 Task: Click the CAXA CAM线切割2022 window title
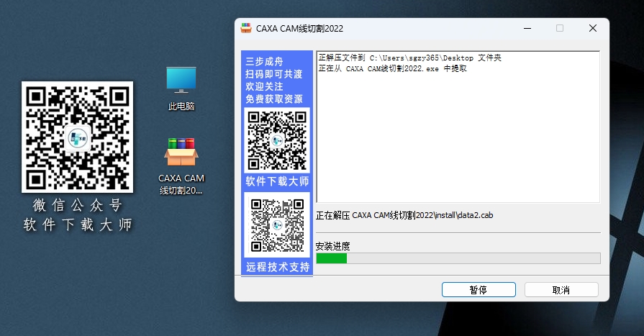click(299, 28)
